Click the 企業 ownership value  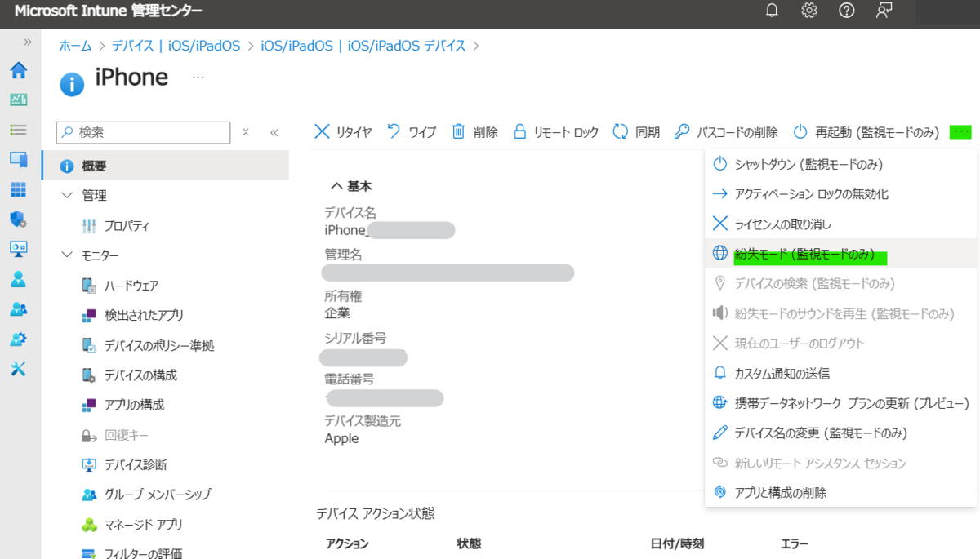tap(337, 313)
